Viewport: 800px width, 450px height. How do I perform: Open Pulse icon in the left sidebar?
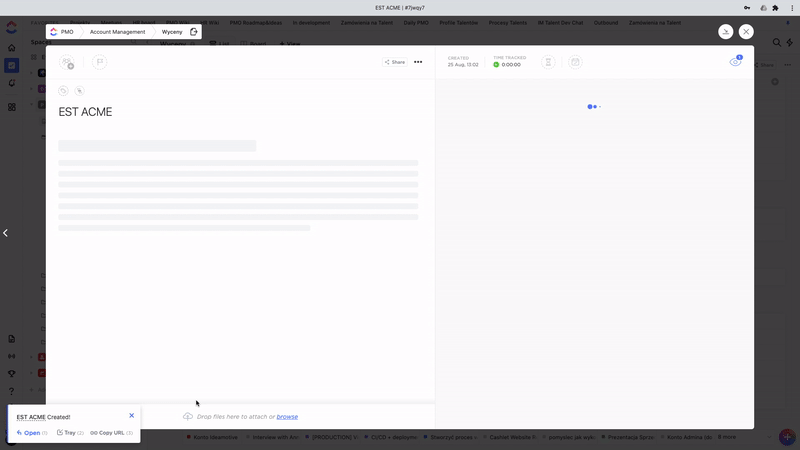coord(12,356)
